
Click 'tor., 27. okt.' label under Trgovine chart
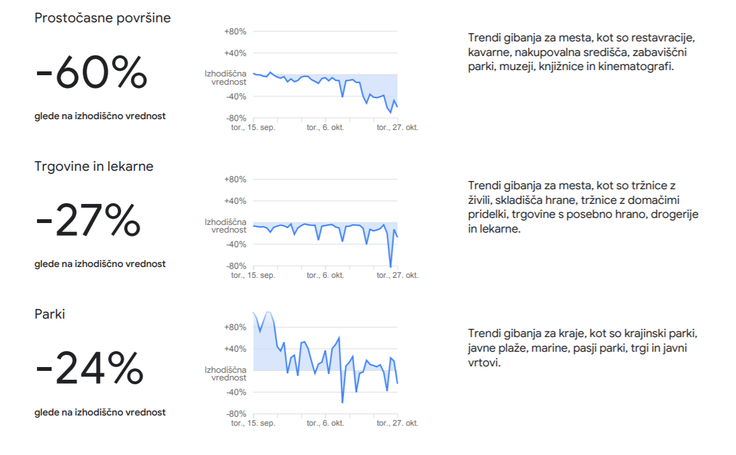(397, 275)
